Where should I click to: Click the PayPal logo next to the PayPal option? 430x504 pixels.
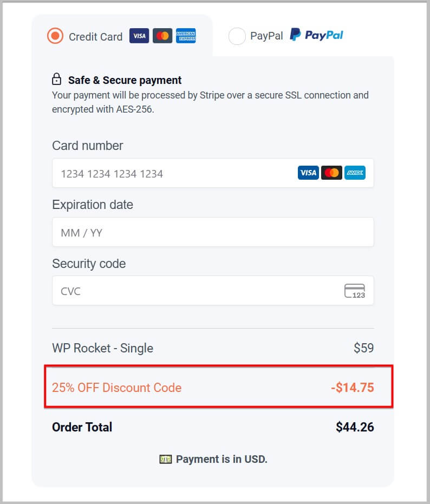click(316, 35)
